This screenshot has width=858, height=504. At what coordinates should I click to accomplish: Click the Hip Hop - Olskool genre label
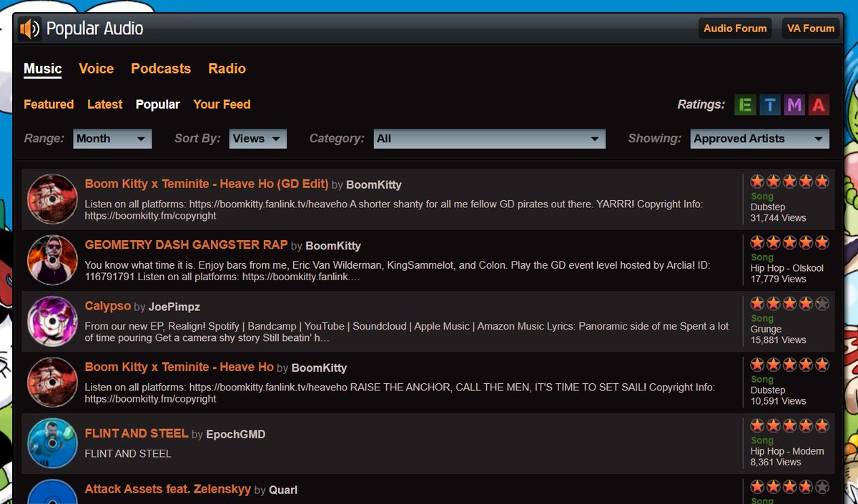[x=787, y=268]
